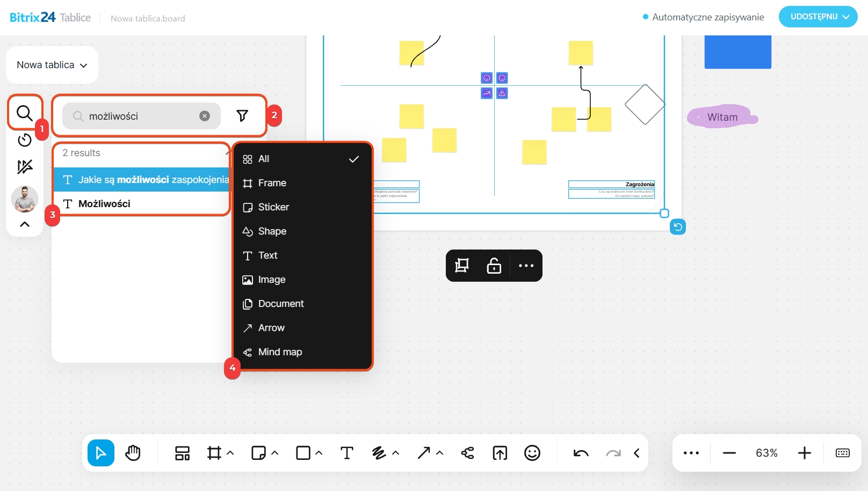This screenshot has height=491, width=868.
Task: Click the mind map tool in bottom toolbar
Action: tap(467, 453)
